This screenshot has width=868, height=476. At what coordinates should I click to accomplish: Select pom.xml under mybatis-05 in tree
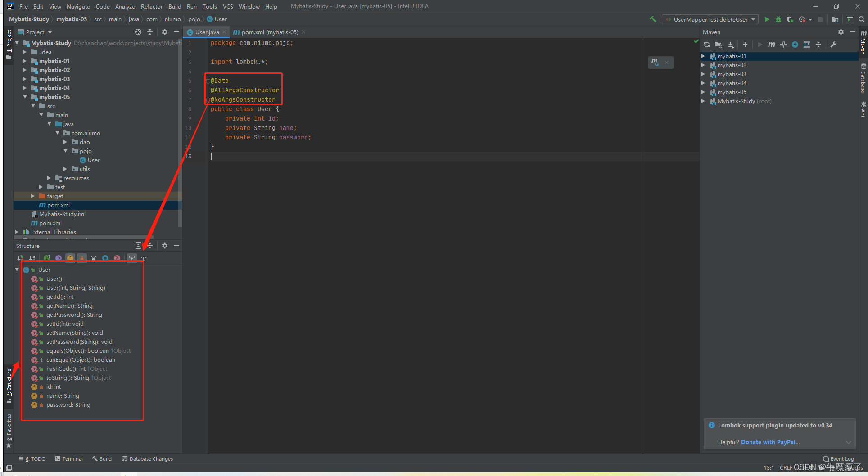tap(58, 205)
